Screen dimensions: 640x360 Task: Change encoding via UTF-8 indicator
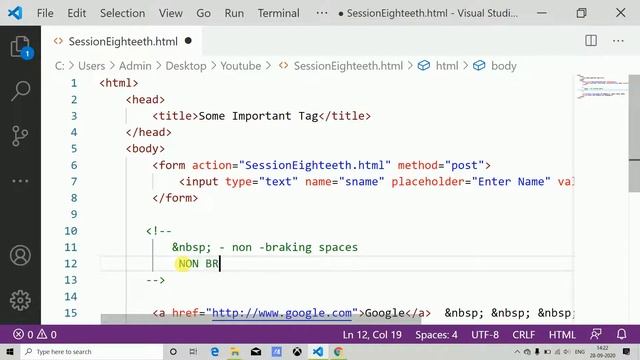(485, 335)
